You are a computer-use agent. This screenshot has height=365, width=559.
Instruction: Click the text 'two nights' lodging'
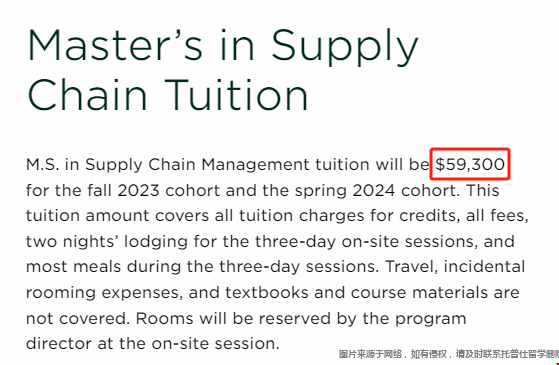[107, 242]
